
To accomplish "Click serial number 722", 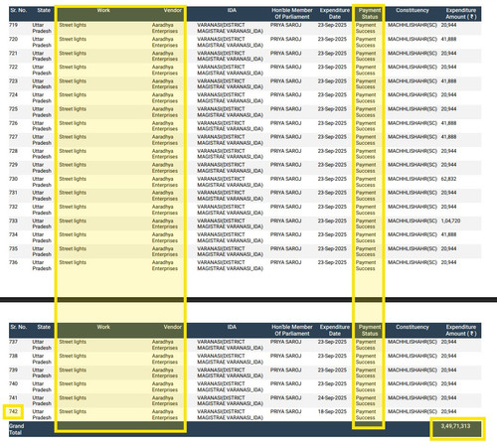I will pos(14,67).
